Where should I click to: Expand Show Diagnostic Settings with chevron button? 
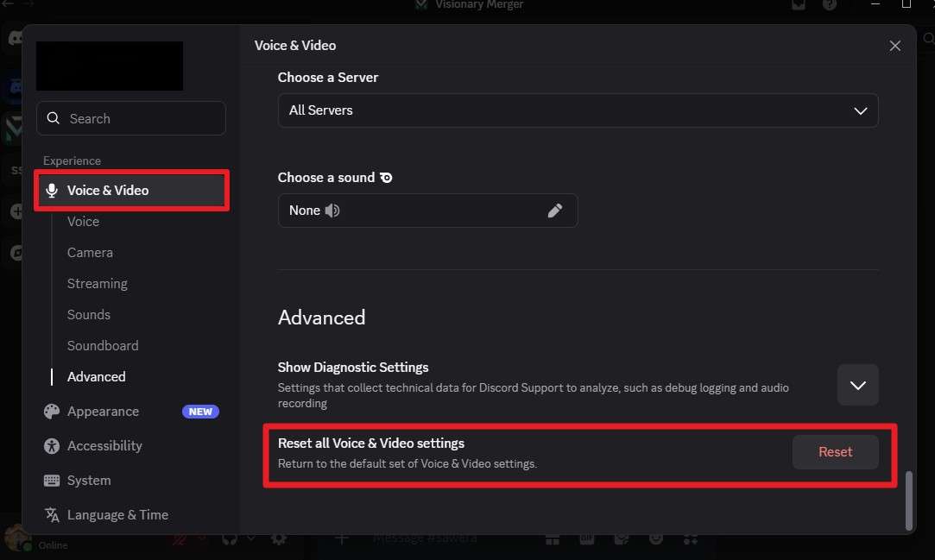click(x=857, y=385)
